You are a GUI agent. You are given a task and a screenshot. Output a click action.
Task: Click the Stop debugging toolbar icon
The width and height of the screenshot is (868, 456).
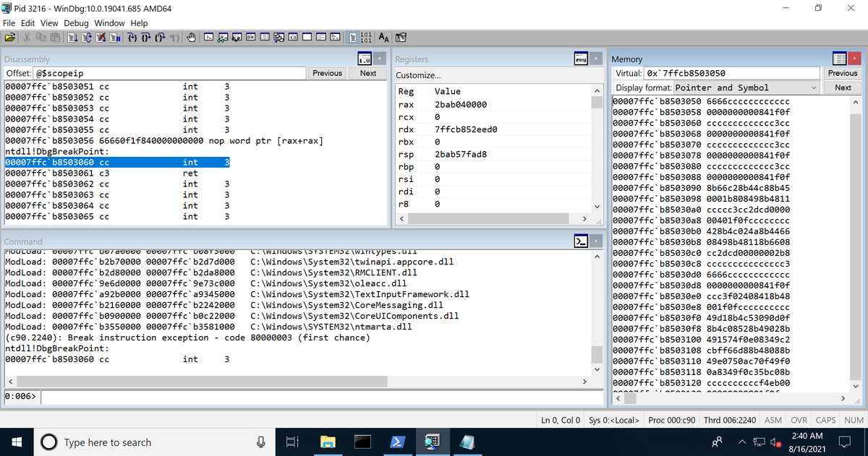(101, 37)
